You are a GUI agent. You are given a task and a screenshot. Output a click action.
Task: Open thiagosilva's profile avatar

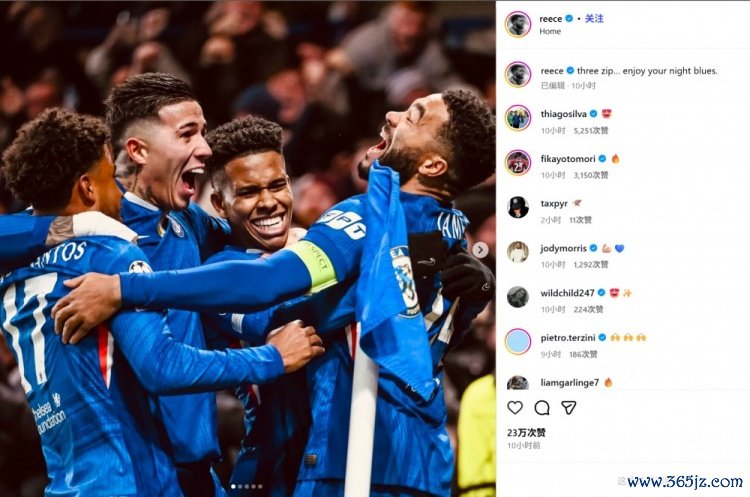point(518,118)
